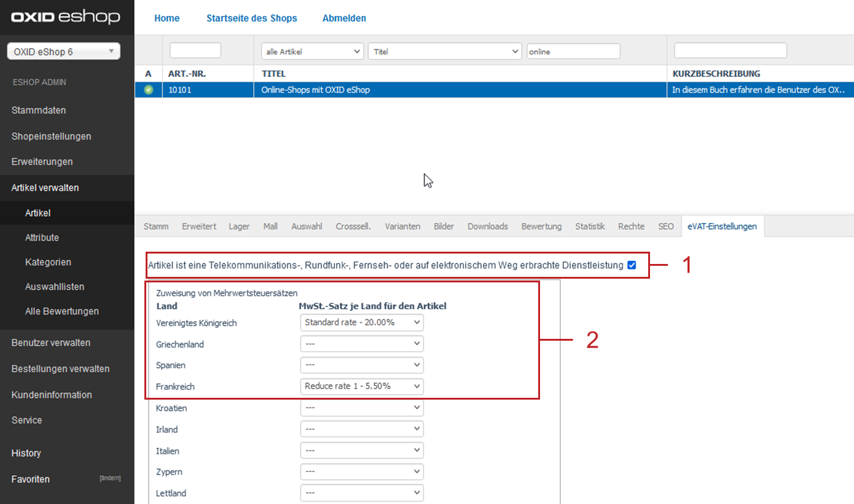
Task: Click the Home link
Action: [167, 18]
